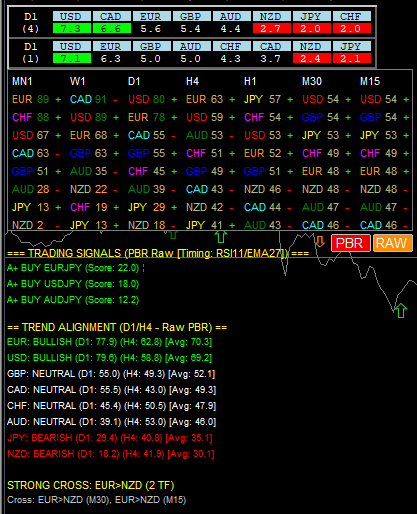Click the EUR 63 entry in H4 column

click(204, 99)
